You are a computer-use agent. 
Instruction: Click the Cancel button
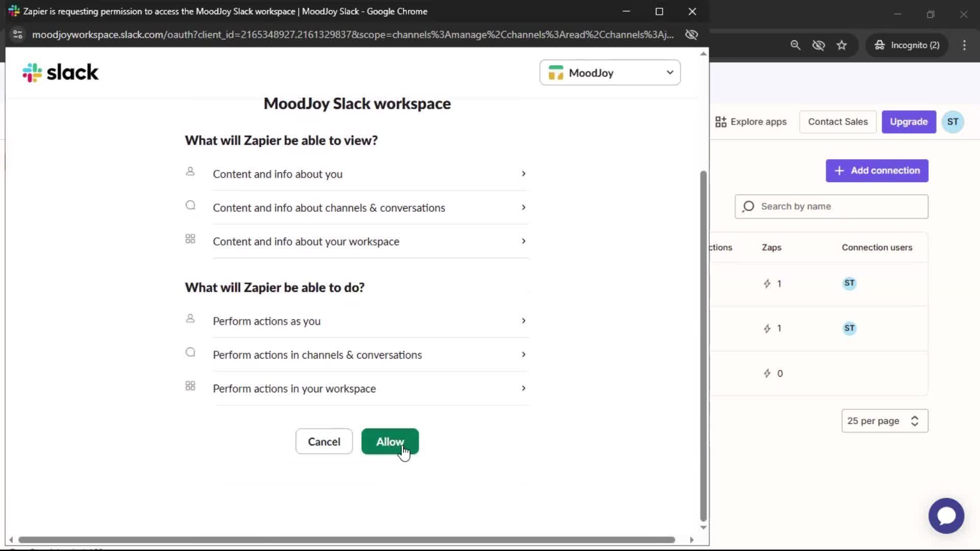tap(324, 441)
